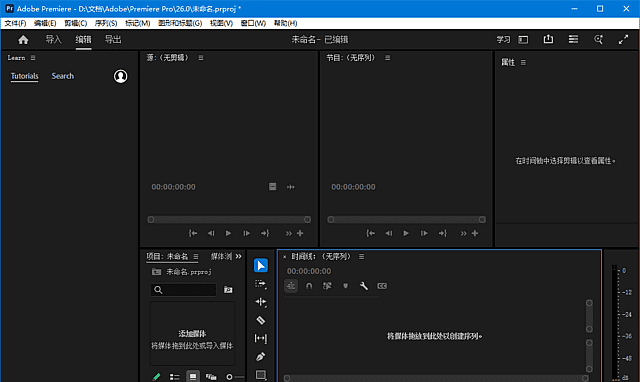Open the 窗口(W) menu

pos(253,23)
